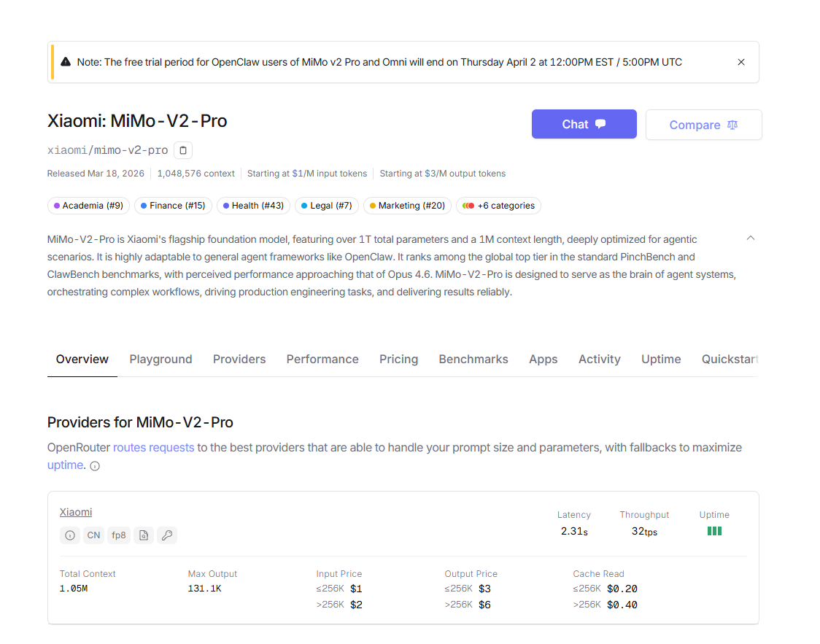Viewport: 820px width, 644px height.
Task: Click the $2 input price above 256K
Action: (356, 605)
